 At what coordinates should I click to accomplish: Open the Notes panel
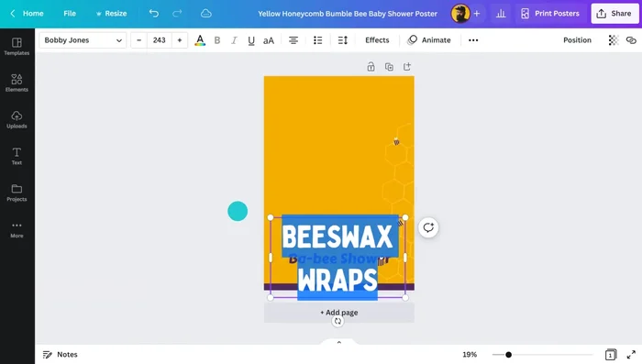coord(61,355)
